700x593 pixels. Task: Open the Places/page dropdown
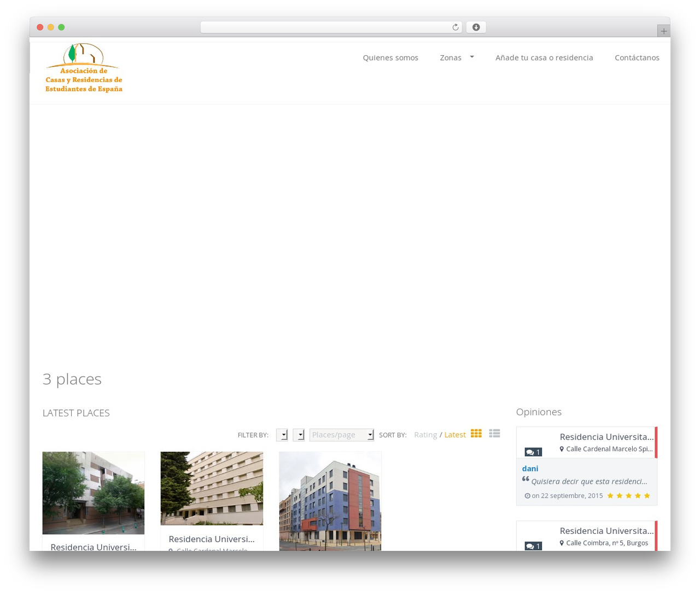(342, 435)
